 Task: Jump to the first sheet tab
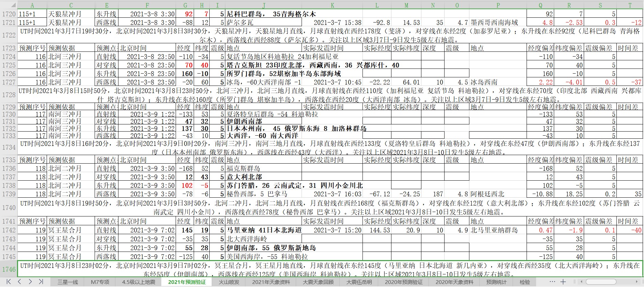[x=9, y=282]
